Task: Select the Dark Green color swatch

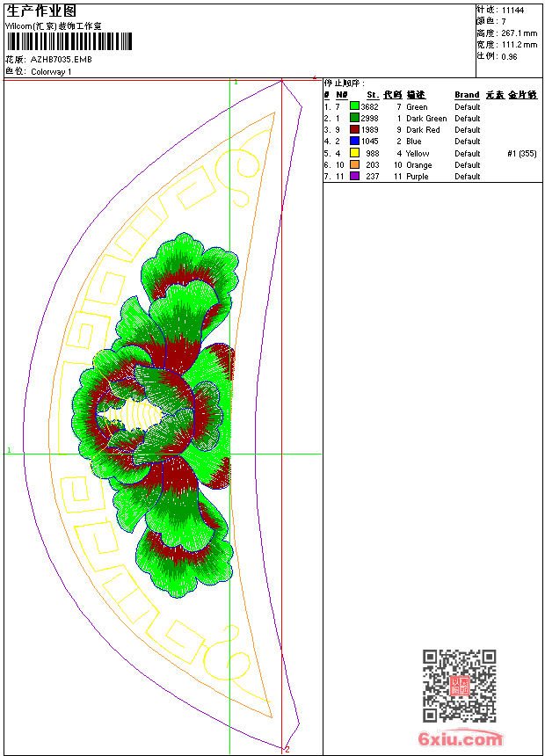Action: click(x=355, y=118)
